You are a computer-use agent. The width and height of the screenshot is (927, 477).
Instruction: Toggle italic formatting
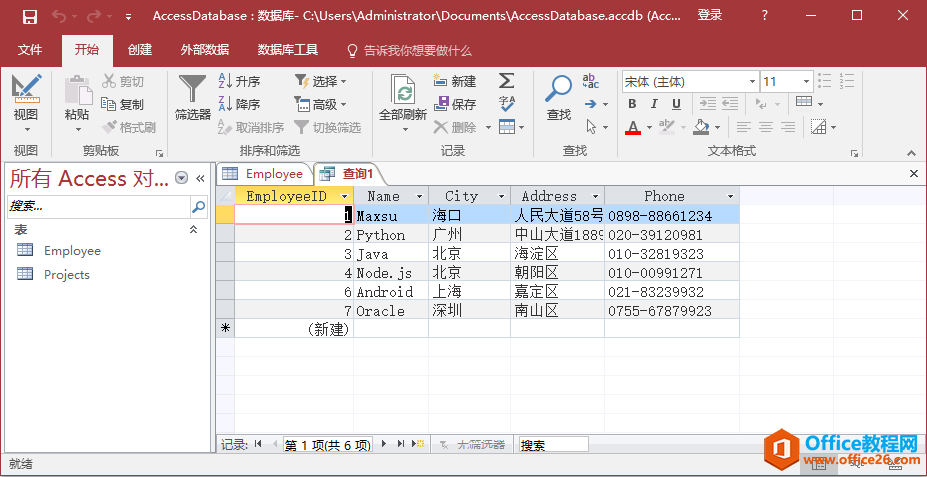(x=654, y=104)
